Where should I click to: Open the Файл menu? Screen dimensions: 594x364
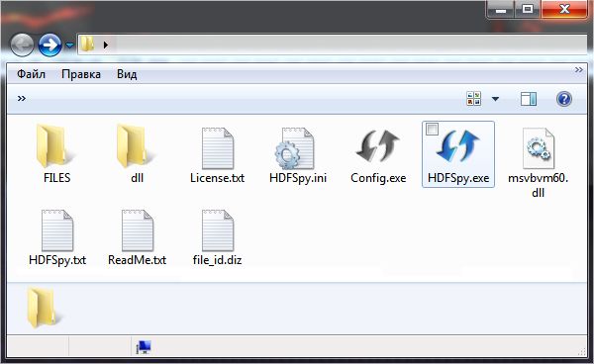31,74
